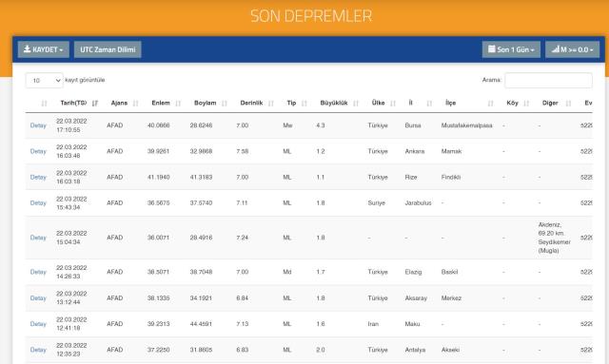Open the KAYDET save dropdown
Viewport: 609px width, 364px height.
[44, 49]
